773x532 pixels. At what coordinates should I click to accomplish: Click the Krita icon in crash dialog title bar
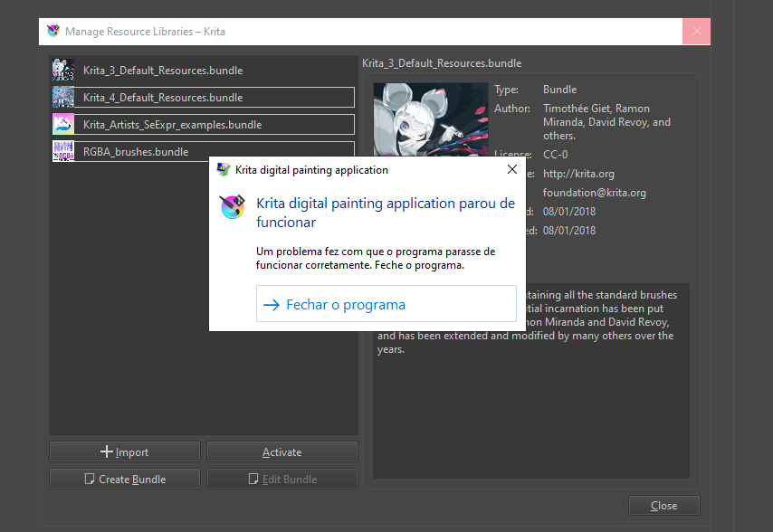224,170
